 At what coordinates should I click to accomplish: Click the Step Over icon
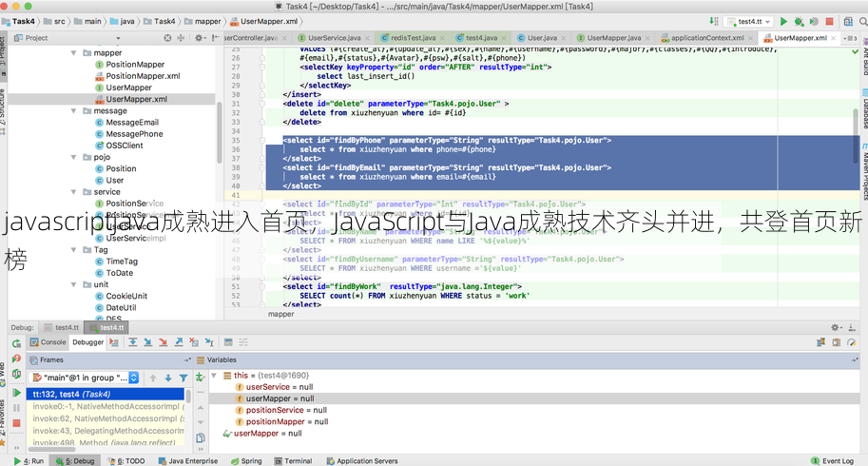click(133, 342)
